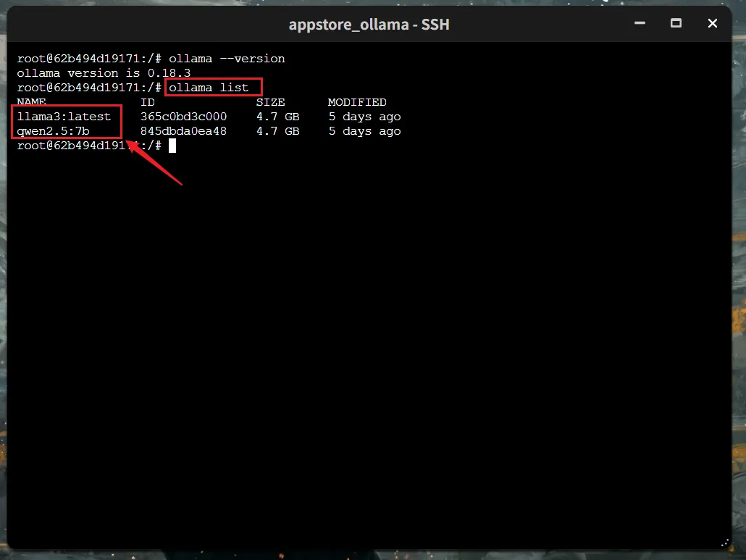The height and width of the screenshot is (560, 746).
Task: Click the qwen2.5:7b model name
Action: click(x=53, y=131)
